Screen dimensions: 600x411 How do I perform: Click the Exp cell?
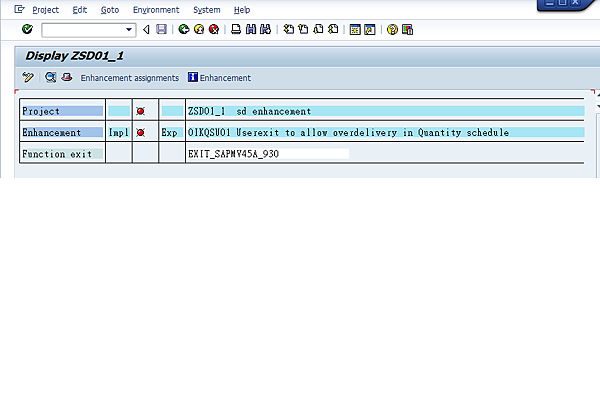coord(172,133)
